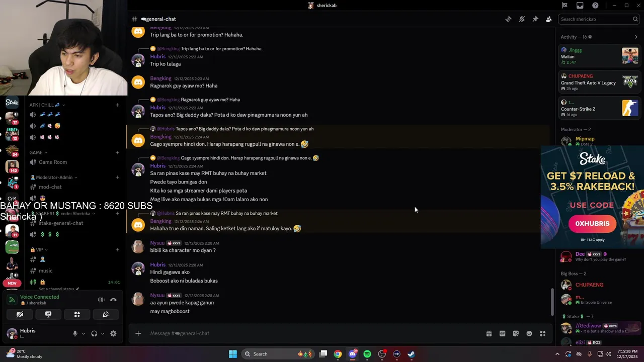Toggle headphones deafen in user panel

point(94,333)
